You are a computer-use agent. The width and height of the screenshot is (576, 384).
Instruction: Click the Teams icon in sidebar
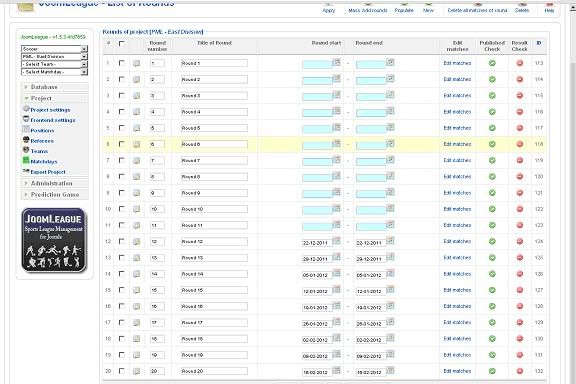click(x=26, y=150)
